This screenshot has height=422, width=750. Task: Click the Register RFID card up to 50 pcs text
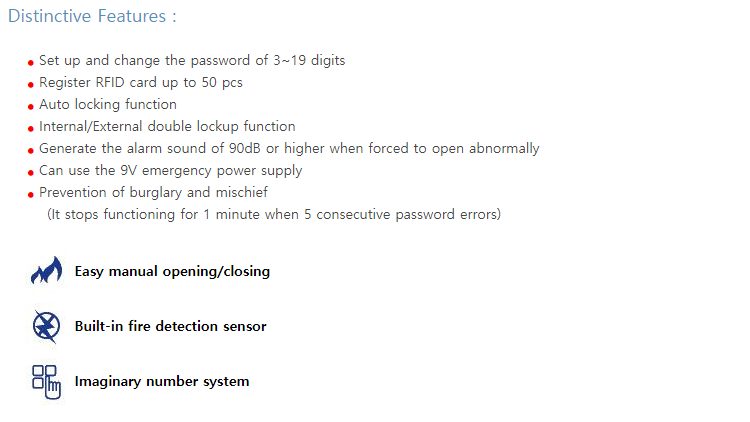coord(141,83)
